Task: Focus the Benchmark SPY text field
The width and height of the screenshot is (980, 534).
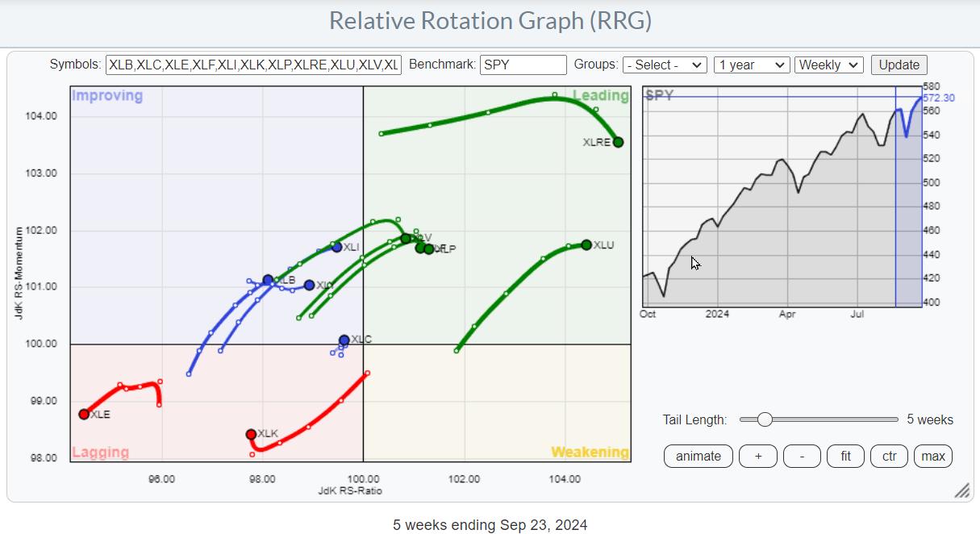Action: (523, 65)
